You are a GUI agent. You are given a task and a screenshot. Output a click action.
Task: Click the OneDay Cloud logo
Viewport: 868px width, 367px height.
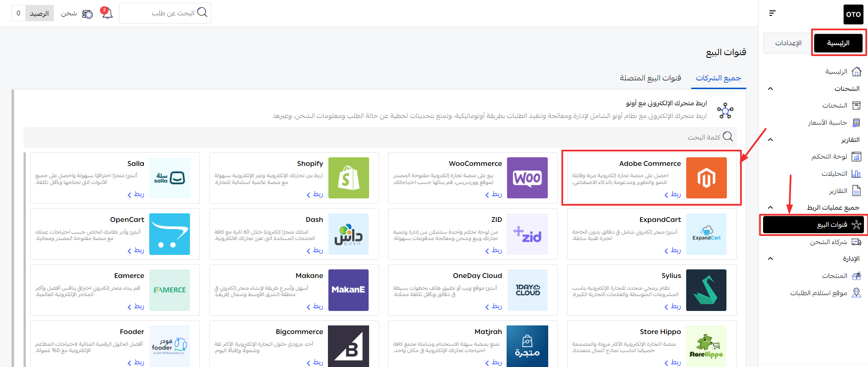point(527,290)
